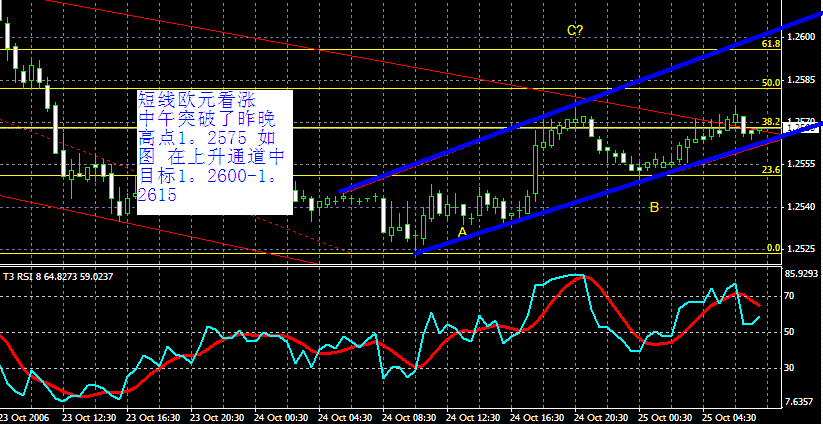
Task: Click the 1.2585 price axis label
Action: coord(801,80)
